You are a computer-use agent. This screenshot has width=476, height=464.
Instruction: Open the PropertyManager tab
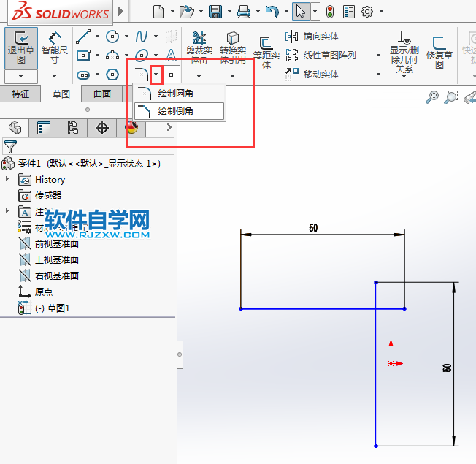tap(44, 128)
